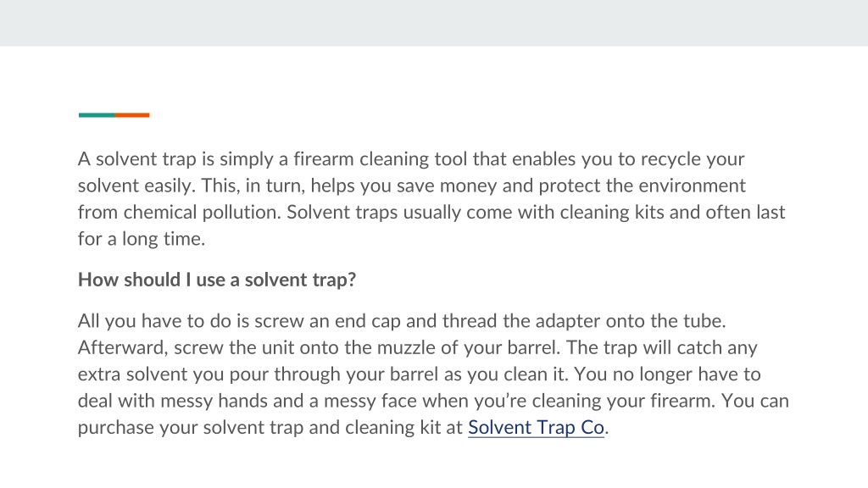
Task: Click the orange segment of the accent line
Action: [x=131, y=115]
